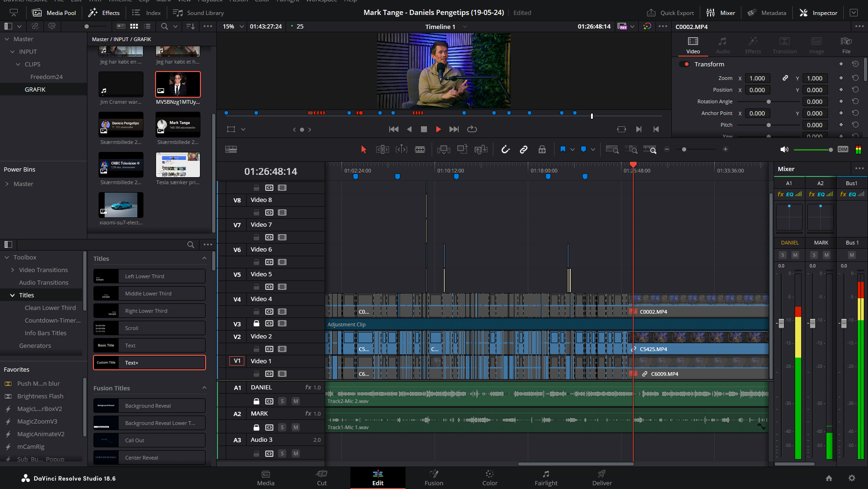Go to the Deliver page
Image resolution: width=868 pixels, height=489 pixels.
[x=602, y=478]
